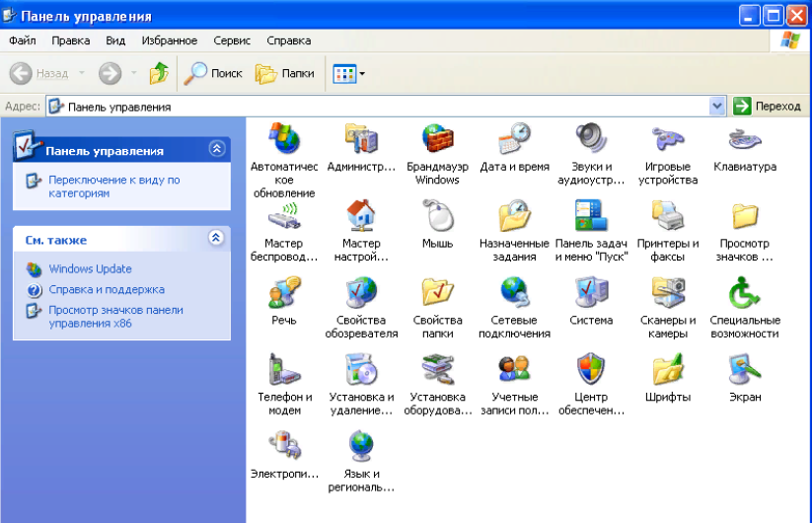The width and height of the screenshot is (812, 523).
Task: Open the Вид menu
Action: pyautogui.click(x=115, y=40)
